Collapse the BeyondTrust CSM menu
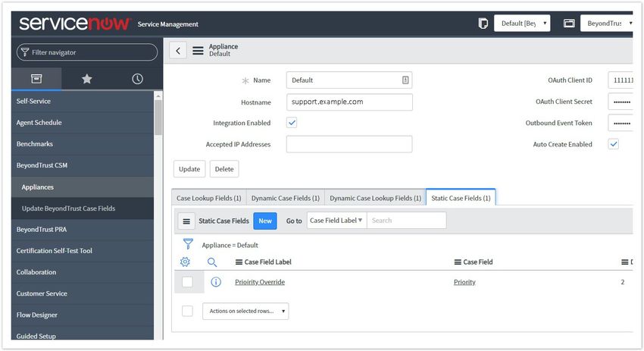The height and width of the screenshot is (351, 644). pyautogui.click(x=82, y=165)
